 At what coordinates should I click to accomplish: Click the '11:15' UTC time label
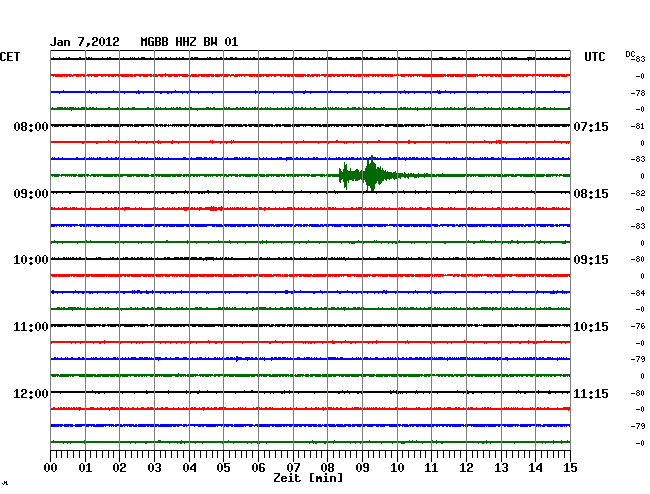click(591, 393)
